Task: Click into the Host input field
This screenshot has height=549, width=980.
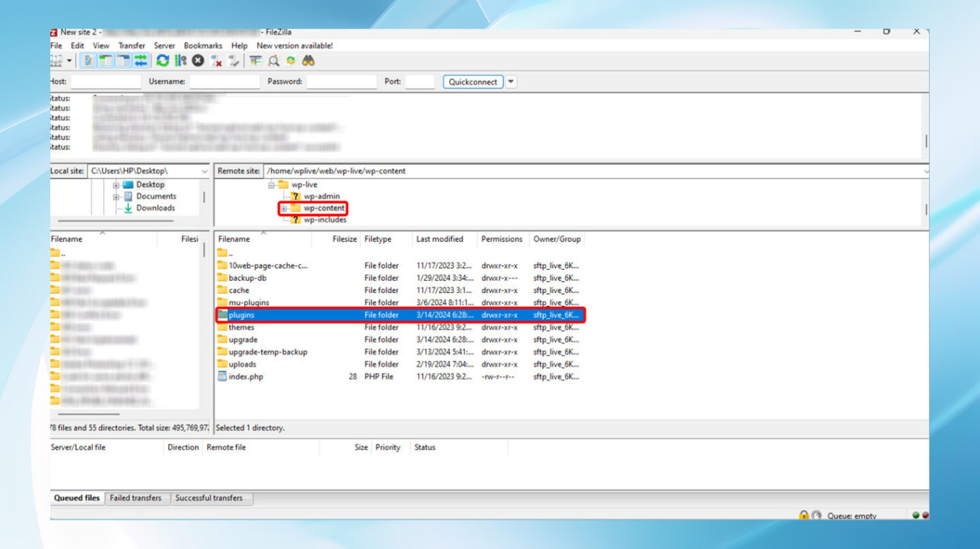Action: (x=106, y=82)
